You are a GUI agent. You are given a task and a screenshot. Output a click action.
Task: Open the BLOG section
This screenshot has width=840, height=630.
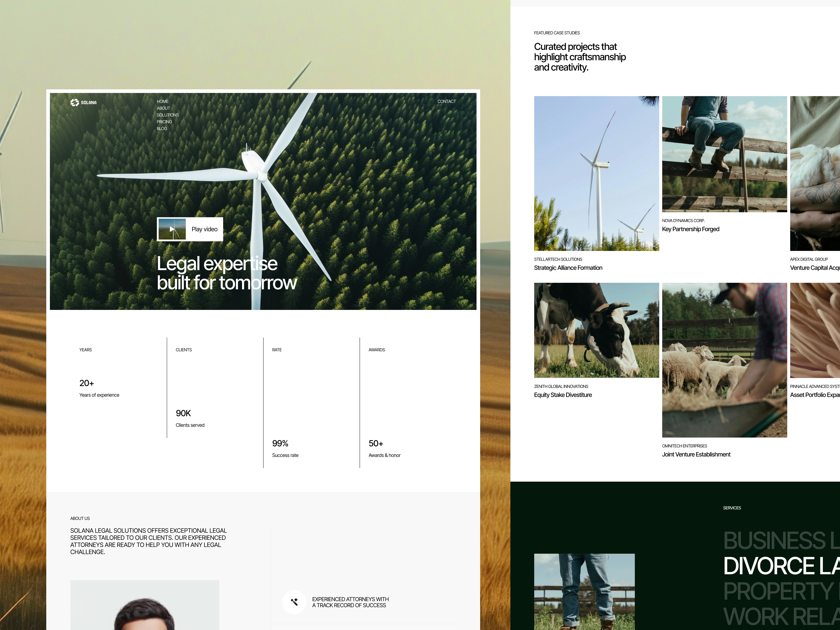[162, 129]
